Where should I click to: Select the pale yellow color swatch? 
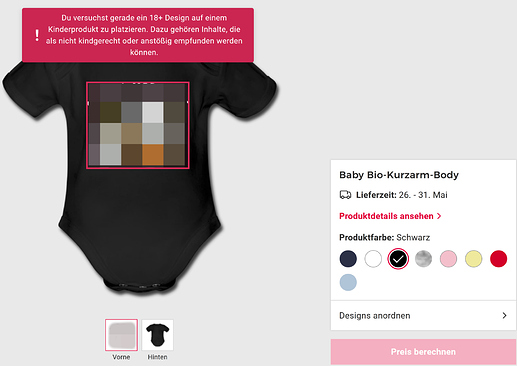(x=473, y=259)
